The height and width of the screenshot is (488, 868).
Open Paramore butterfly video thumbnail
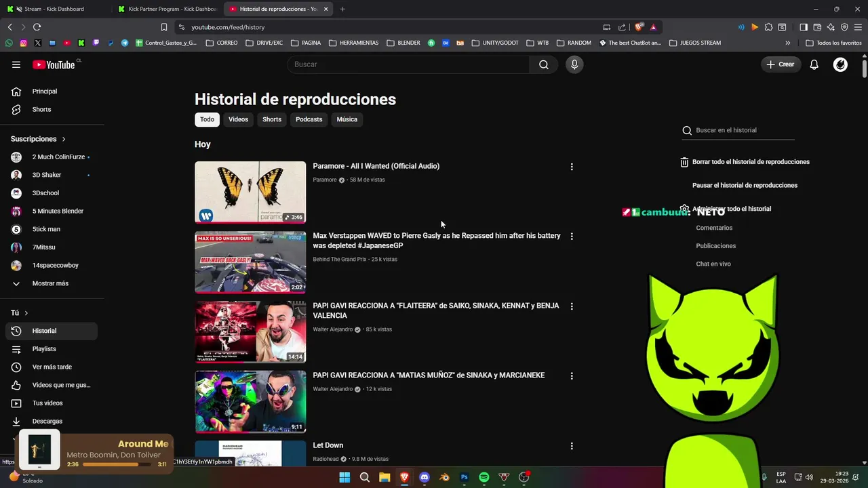click(250, 192)
